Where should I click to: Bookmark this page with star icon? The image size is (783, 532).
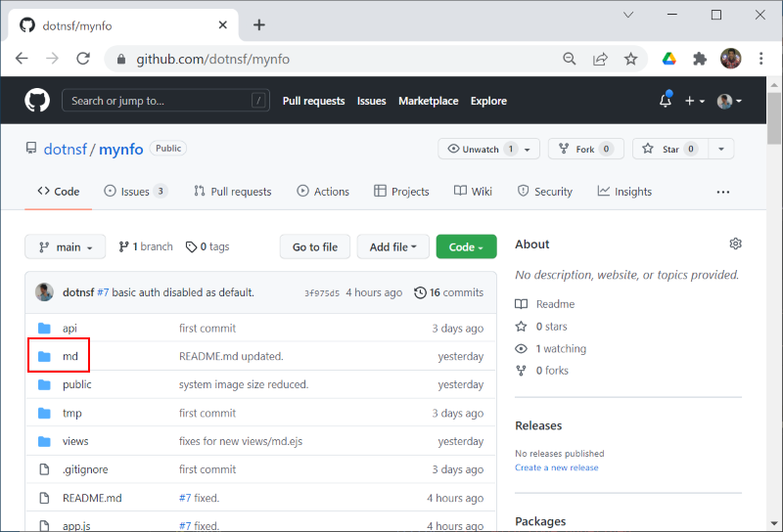(x=630, y=59)
